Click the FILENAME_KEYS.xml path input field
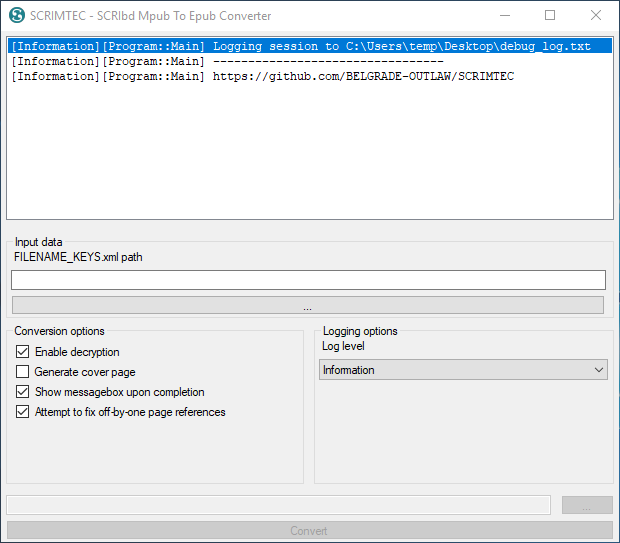This screenshot has width=620, height=543. (308, 280)
